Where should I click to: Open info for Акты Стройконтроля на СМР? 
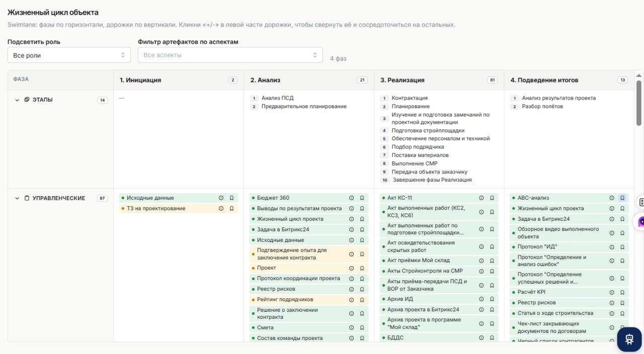click(481, 271)
